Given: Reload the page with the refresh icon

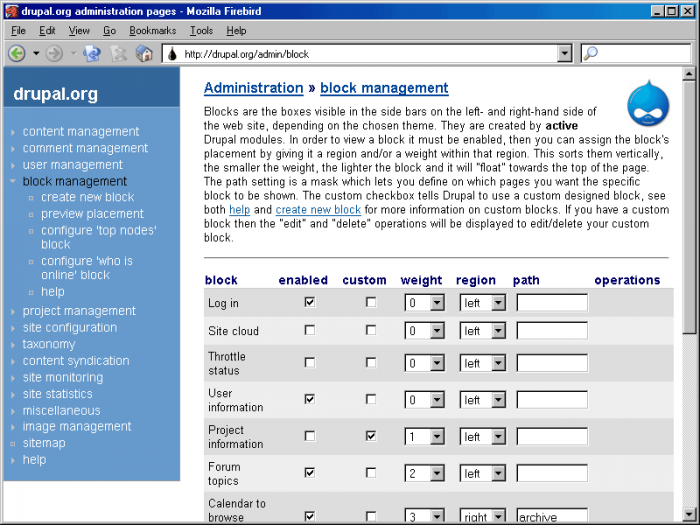Looking at the screenshot, I should coord(92,54).
